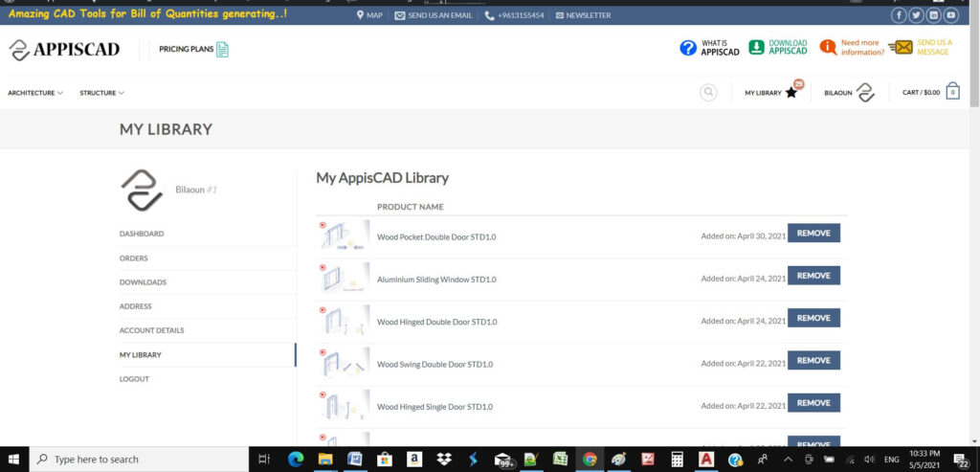Viewport: 980px width, 472px height.
Task: Open the notification center icon
Action: point(961,460)
